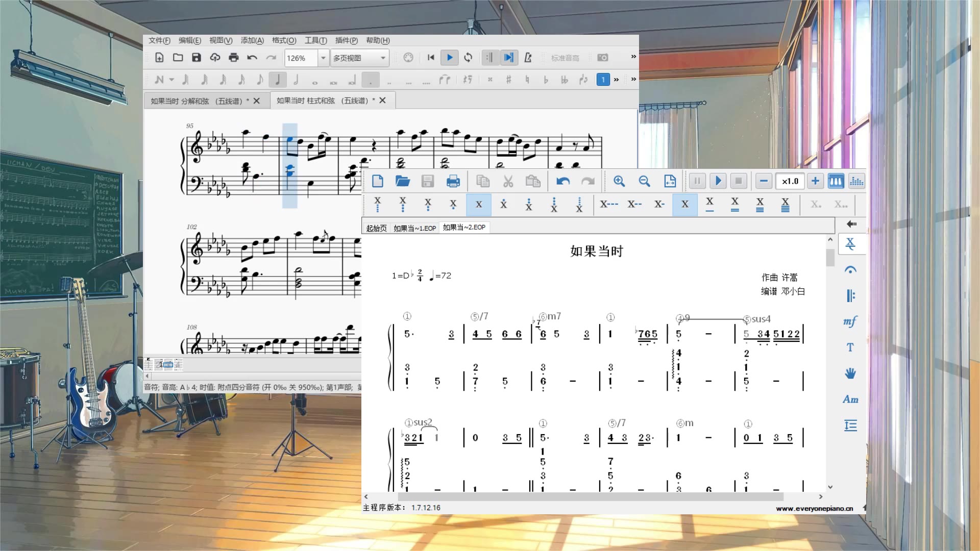This screenshot has width=980, height=551.
Task: Click the Am chord icon in sidebar
Action: (x=850, y=399)
